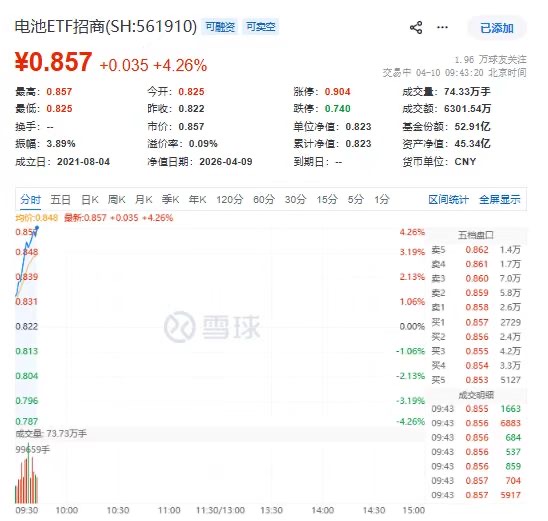
Task: Click the 可卖空 tag badge
Action: (260, 27)
